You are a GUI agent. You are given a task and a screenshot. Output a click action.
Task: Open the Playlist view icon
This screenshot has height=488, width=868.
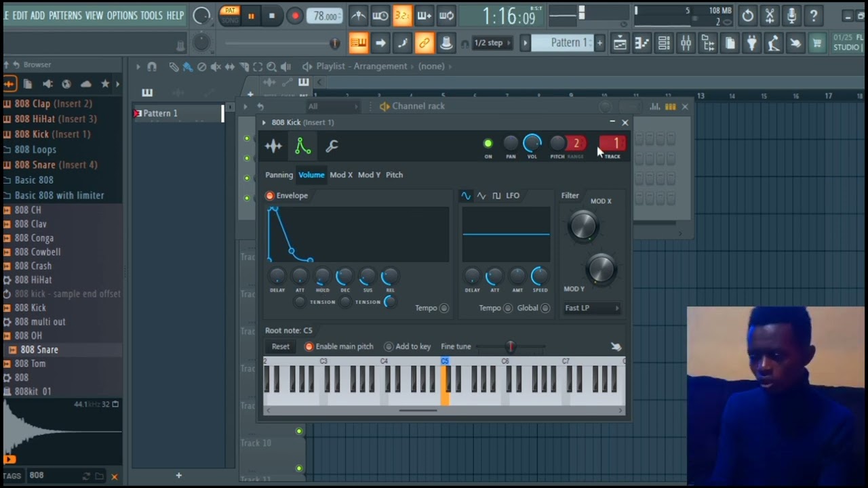(x=620, y=44)
